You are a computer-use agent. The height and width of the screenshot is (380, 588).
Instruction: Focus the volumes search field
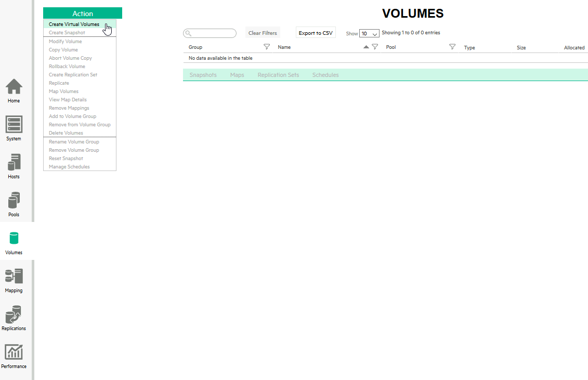[x=210, y=33]
